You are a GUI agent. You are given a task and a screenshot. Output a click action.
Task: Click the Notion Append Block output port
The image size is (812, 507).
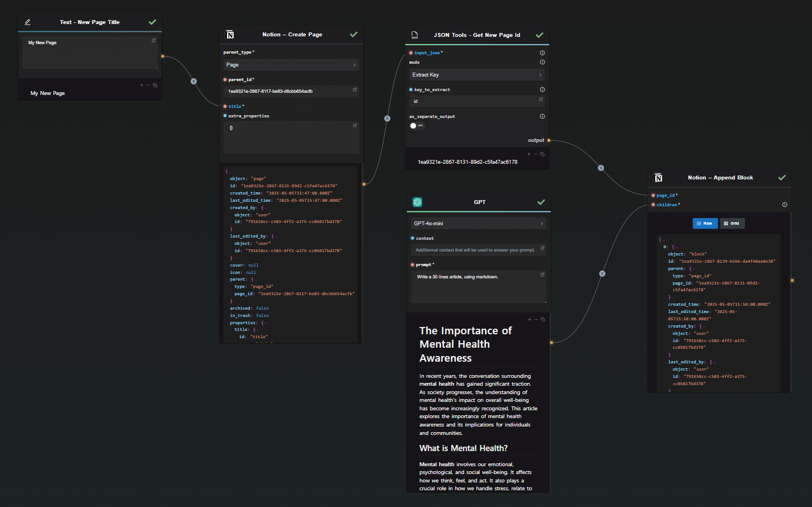click(792, 280)
